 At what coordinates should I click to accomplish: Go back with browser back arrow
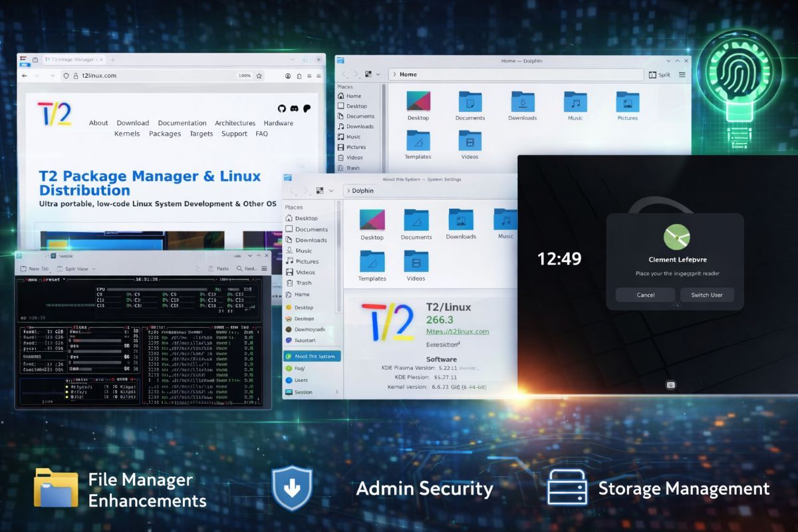(26, 76)
